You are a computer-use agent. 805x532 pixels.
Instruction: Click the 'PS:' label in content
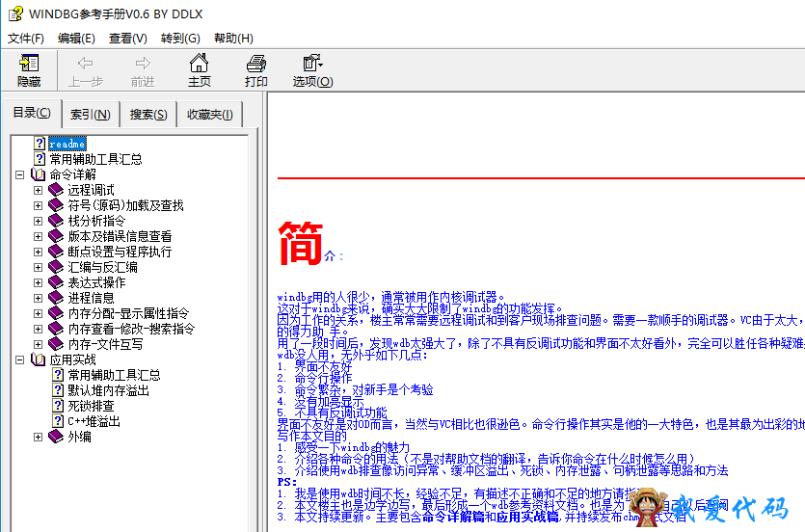pyautogui.click(x=287, y=482)
